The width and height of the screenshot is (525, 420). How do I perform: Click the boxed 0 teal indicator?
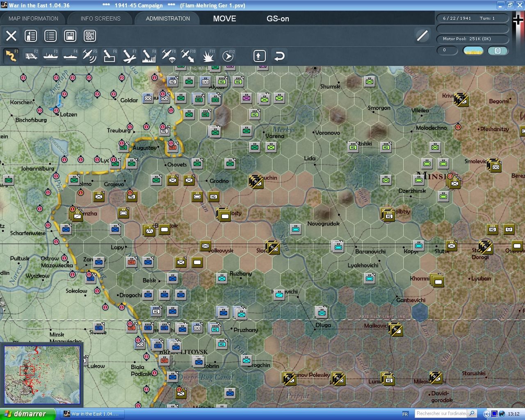pyautogui.click(x=498, y=50)
